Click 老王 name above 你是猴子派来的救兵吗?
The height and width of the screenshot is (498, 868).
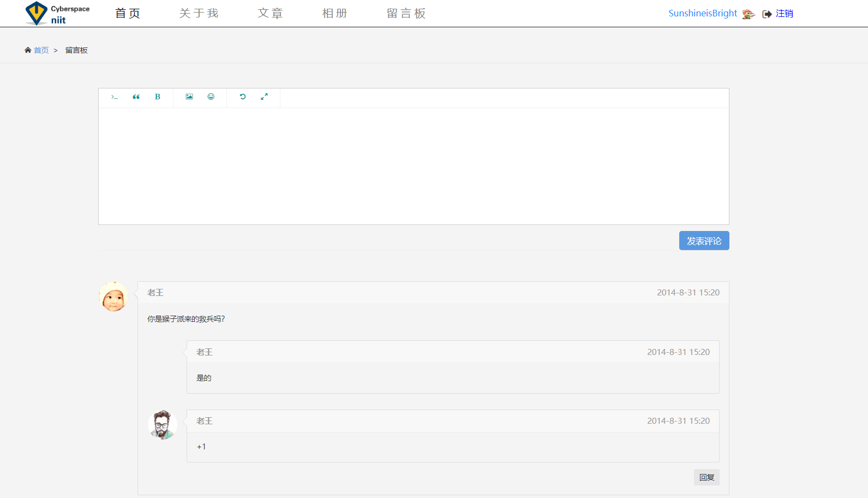155,293
